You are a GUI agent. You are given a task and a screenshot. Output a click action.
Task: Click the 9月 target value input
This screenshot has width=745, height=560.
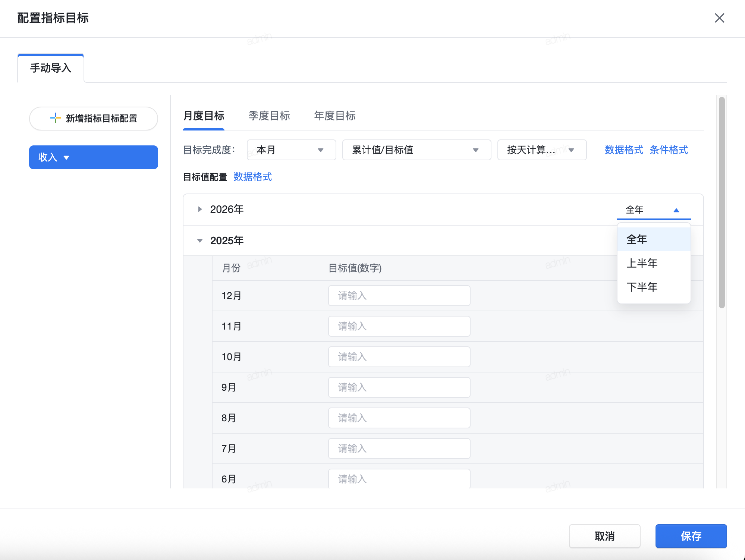click(399, 387)
